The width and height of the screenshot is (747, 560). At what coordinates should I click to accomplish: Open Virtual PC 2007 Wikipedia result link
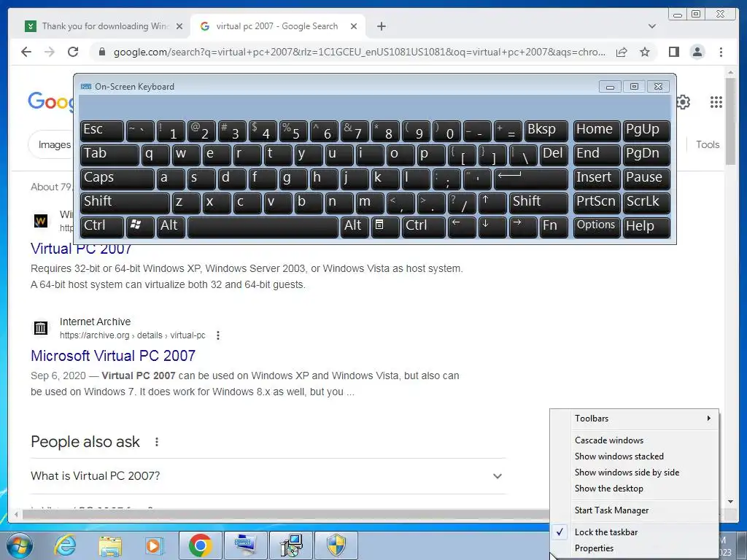pyautogui.click(x=81, y=249)
